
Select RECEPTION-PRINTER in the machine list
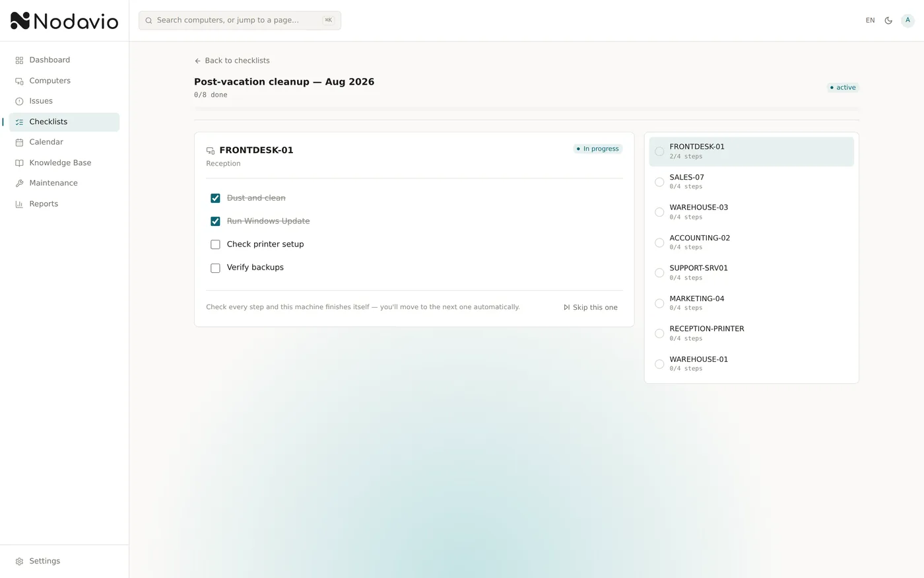coord(752,334)
